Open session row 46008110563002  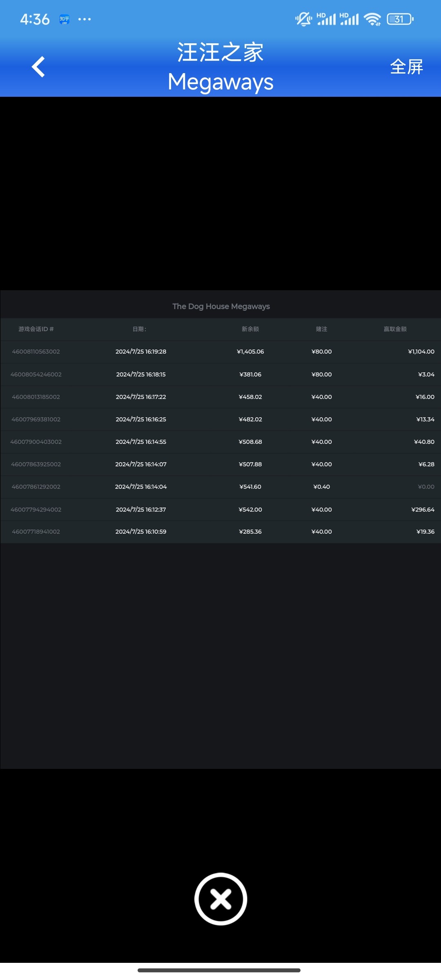tap(36, 352)
